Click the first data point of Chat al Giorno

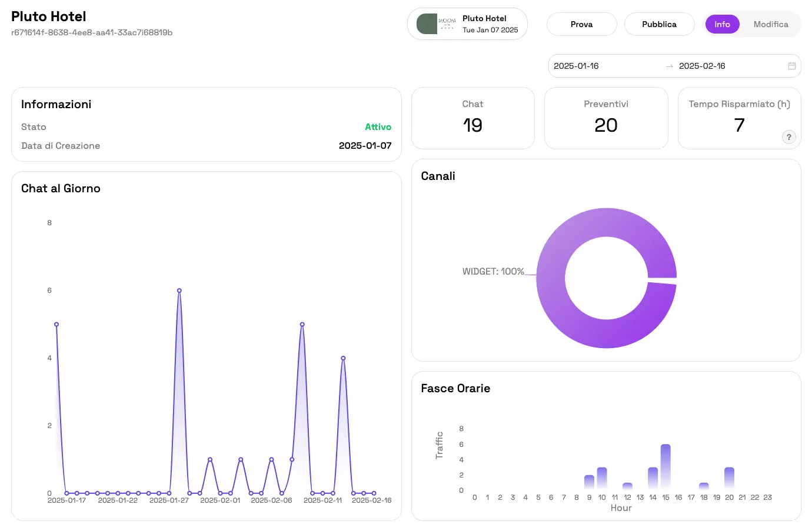tap(56, 325)
